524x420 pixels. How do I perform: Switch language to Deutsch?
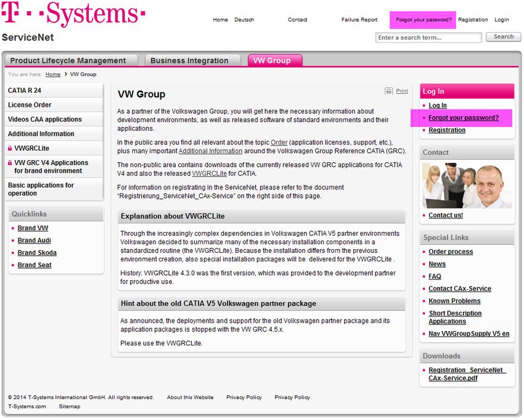coord(244,20)
